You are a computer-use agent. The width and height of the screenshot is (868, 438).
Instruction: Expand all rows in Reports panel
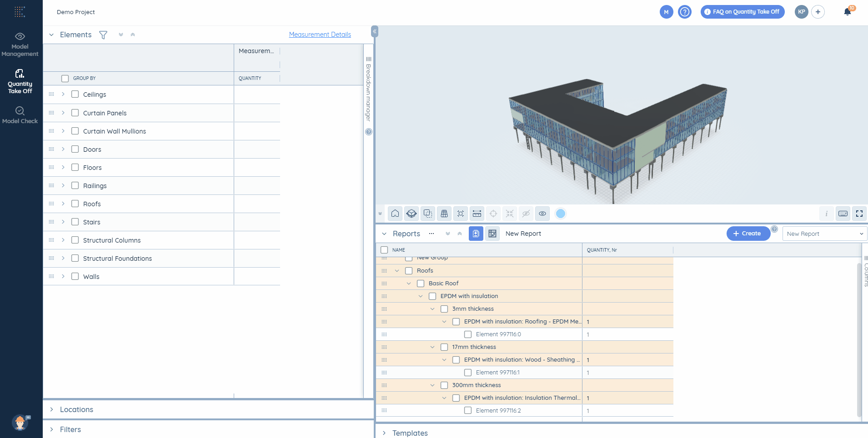pyautogui.click(x=448, y=234)
